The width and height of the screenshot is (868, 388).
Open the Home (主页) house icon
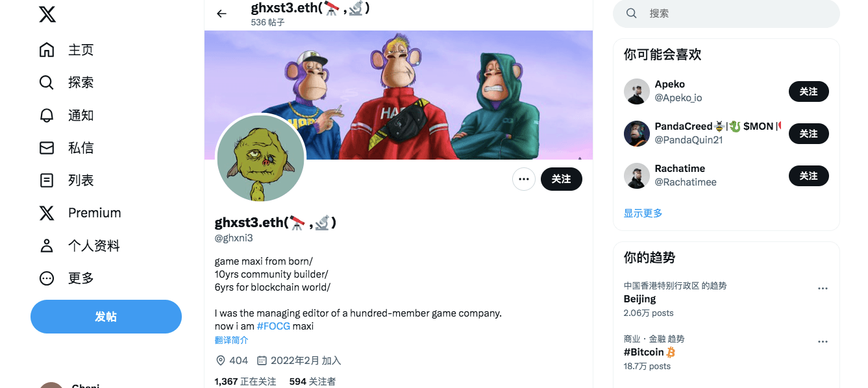pos(47,50)
